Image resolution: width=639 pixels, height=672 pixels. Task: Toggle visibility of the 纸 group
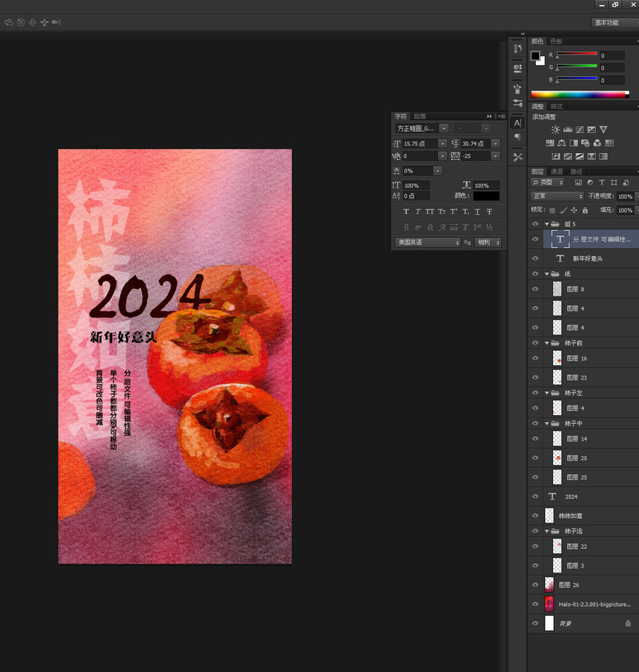[535, 273]
